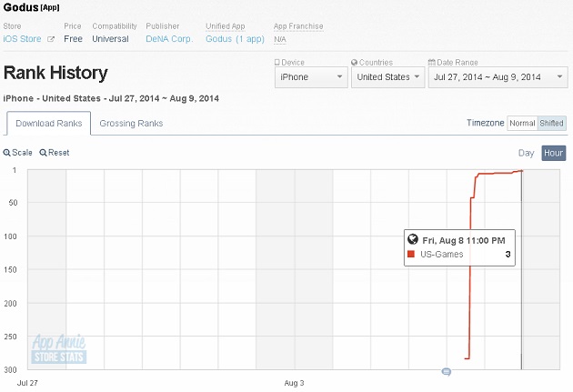Viewport: 573px width, 392px height.
Task: Switch timezone to Shifted
Action: click(x=552, y=123)
